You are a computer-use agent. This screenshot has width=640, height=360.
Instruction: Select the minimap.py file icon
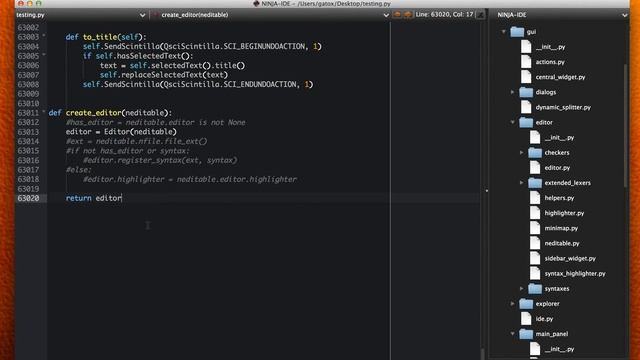535,228
